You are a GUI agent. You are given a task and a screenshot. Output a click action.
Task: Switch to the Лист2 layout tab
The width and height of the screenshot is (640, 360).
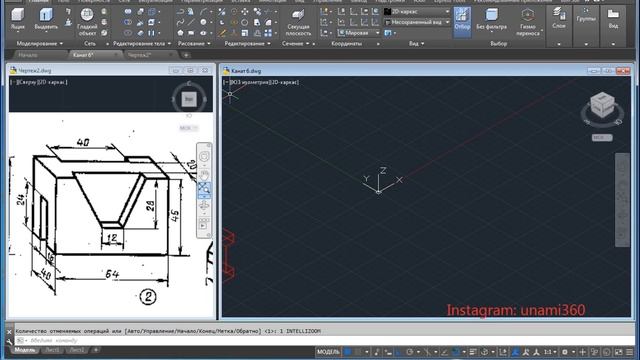pos(76,350)
